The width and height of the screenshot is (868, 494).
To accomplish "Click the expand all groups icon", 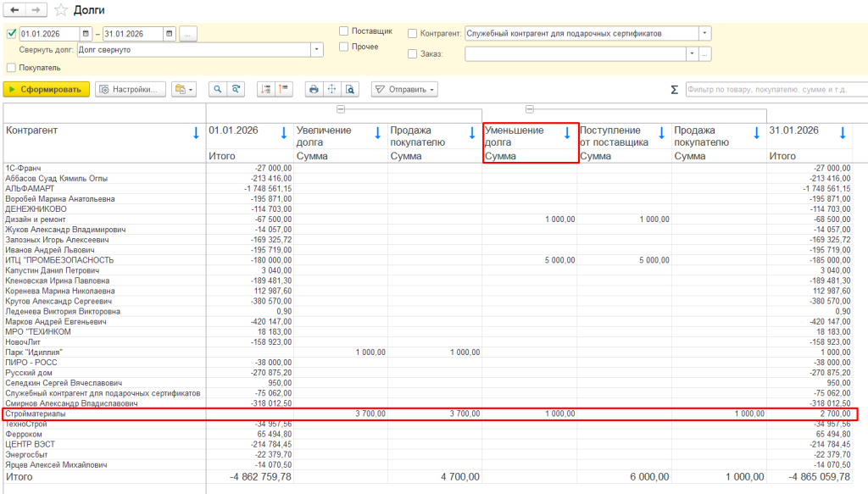I will pos(266,89).
